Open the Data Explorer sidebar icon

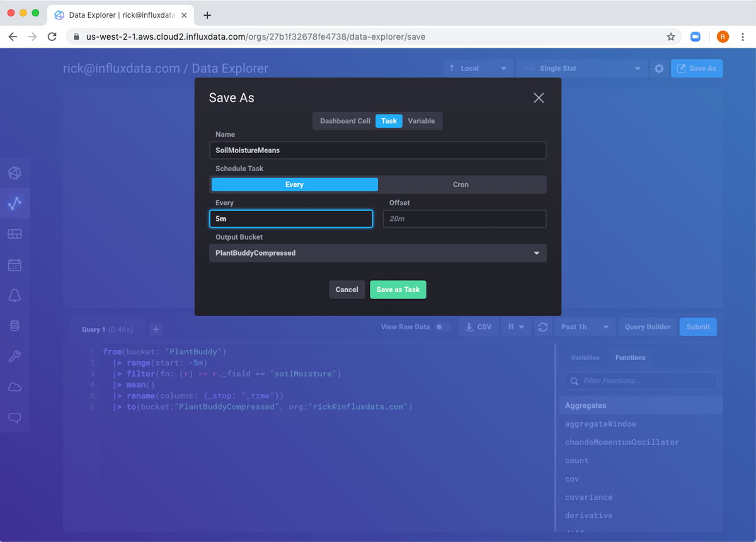tap(14, 203)
